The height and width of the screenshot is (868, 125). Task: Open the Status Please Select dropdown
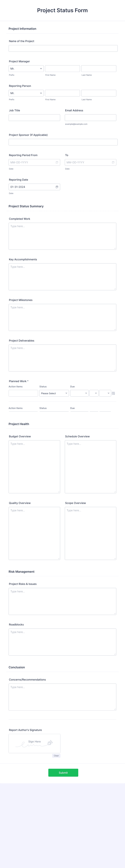(x=54, y=393)
